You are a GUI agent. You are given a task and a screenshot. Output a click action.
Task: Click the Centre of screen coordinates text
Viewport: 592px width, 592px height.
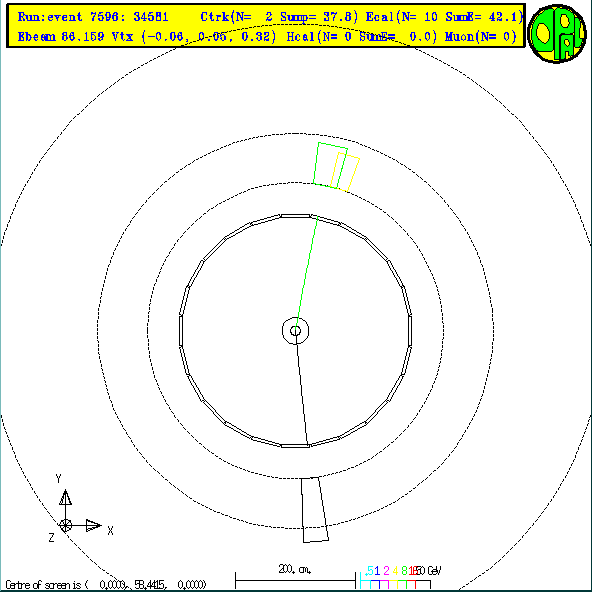tap(106, 585)
